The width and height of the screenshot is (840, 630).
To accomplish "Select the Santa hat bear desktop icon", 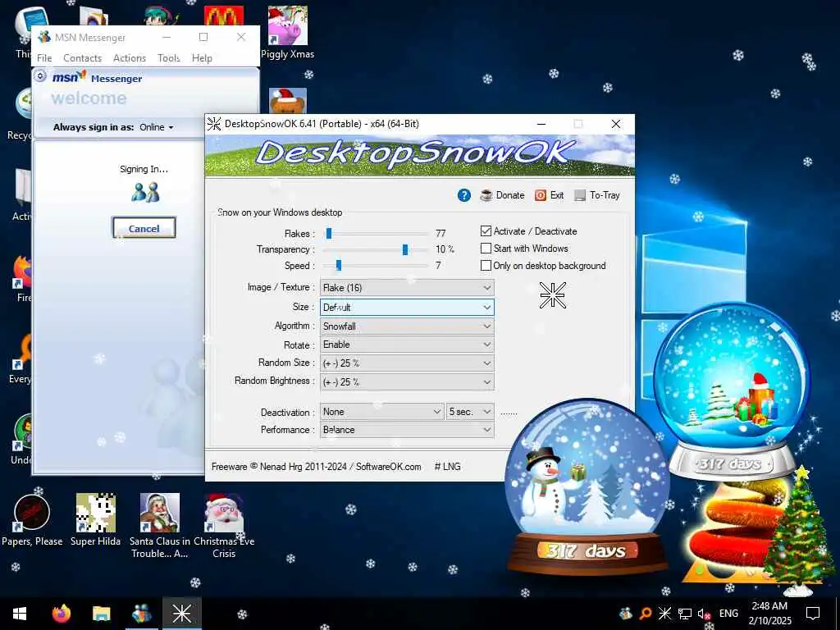I will pyautogui.click(x=288, y=101).
